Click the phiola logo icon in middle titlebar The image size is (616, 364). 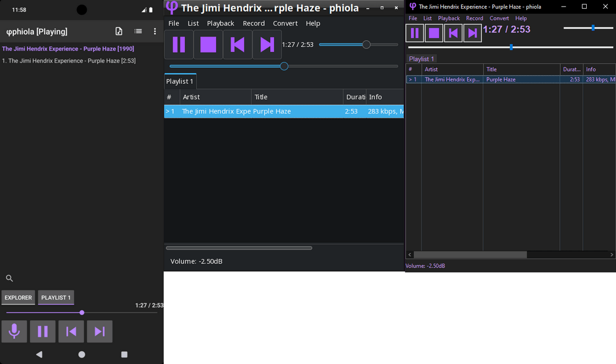[x=172, y=7]
